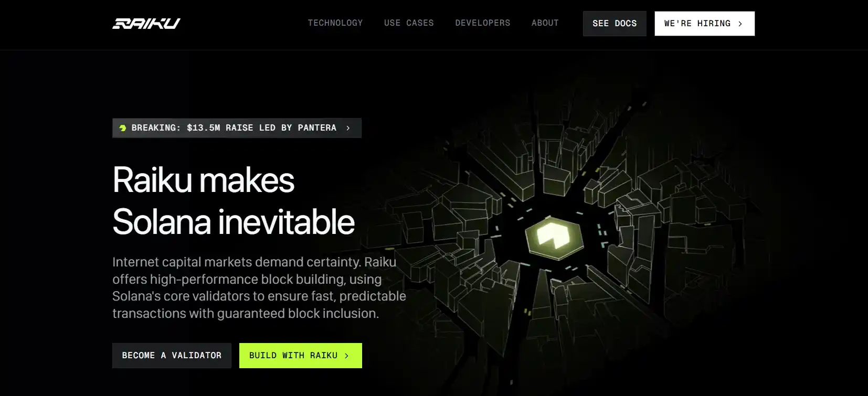
Task: Click the 'Raiku makes Solana inevitable' headline
Action: [234, 201]
